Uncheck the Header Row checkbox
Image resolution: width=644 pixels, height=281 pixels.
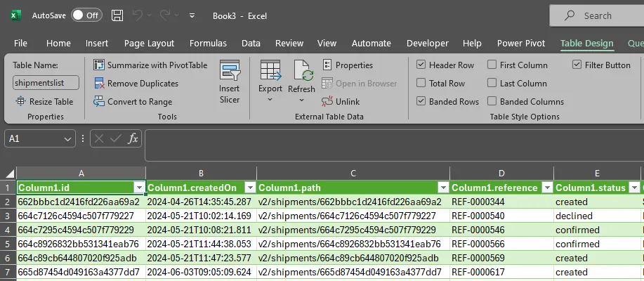[421, 65]
